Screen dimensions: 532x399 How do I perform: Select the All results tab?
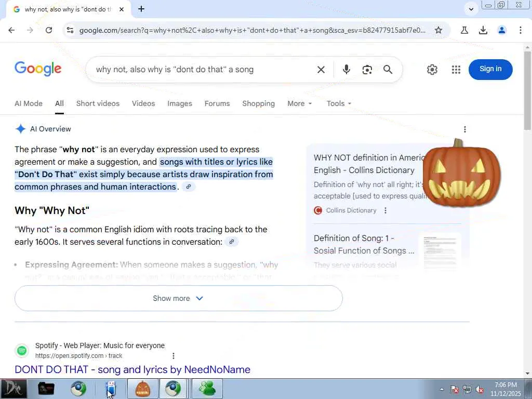click(59, 103)
